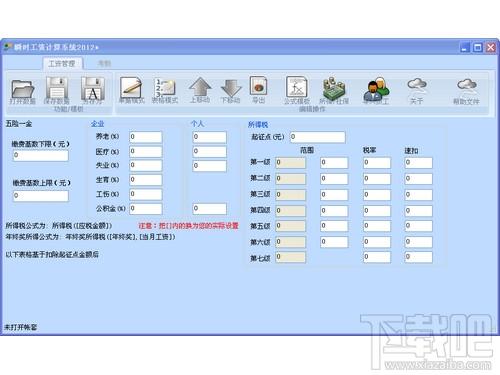Click 第四级 tax rate field
The height and width of the screenshot is (375, 500).
pos(377,211)
